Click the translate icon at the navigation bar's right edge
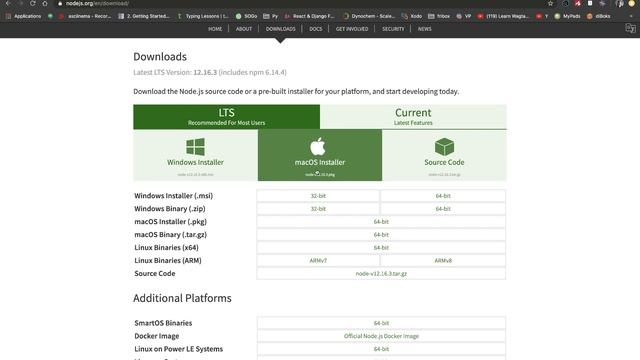This screenshot has height=360, width=640. (x=630, y=29)
